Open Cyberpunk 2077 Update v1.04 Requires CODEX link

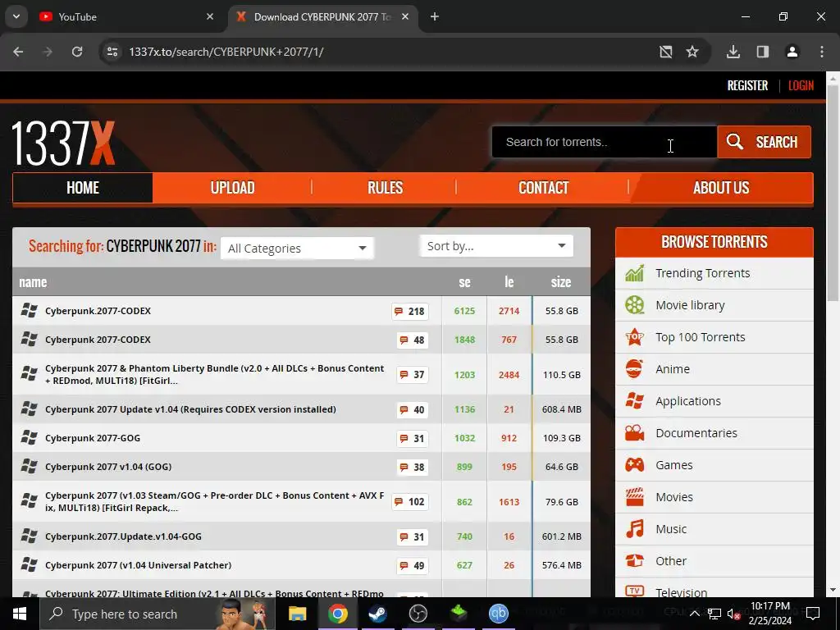(x=190, y=409)
